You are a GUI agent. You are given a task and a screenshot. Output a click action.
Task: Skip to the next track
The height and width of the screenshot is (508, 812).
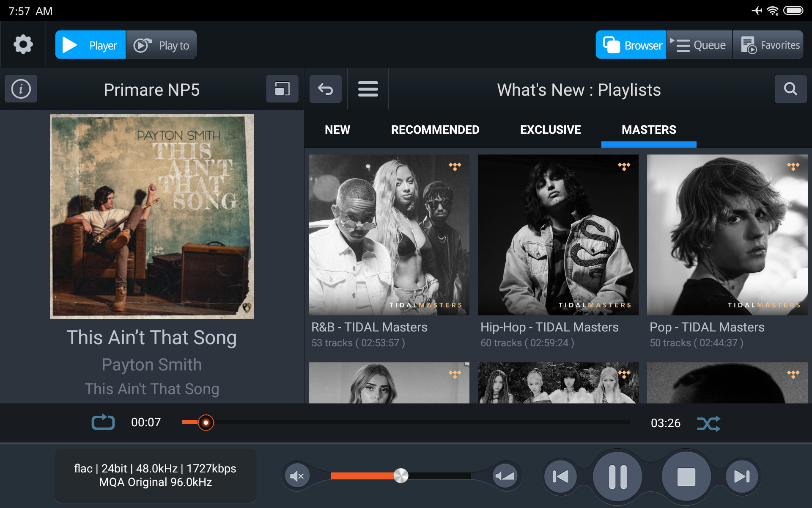click(742, 477)
